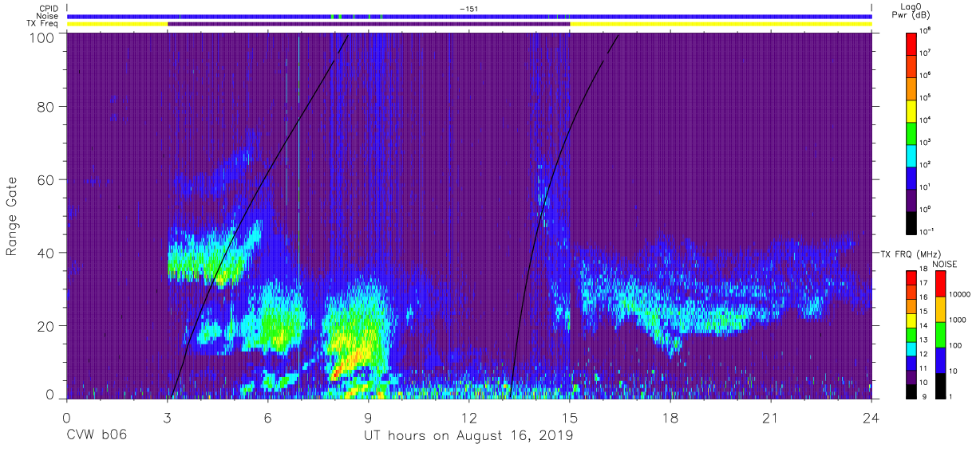Click the red segment of the Lag0 Pwr colorbar

[x=911, y=42]
